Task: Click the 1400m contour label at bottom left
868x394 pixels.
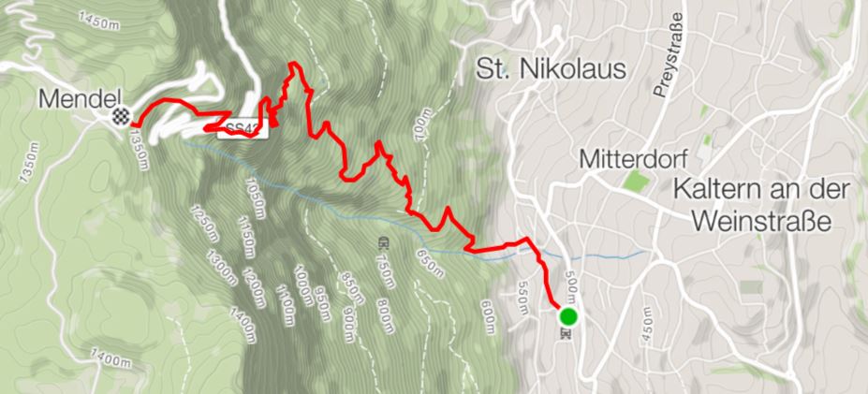Action: (x=109, y=358)
